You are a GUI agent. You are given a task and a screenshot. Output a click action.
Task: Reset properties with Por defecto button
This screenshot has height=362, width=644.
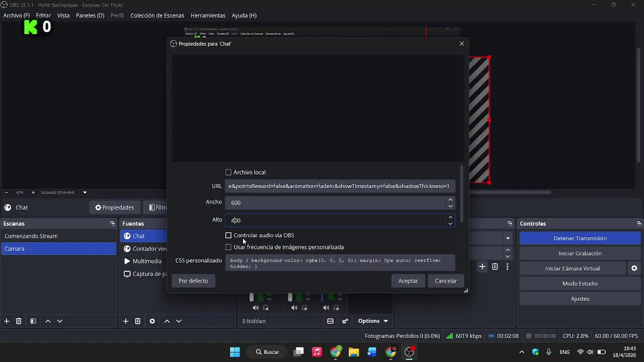click(193, 281)
